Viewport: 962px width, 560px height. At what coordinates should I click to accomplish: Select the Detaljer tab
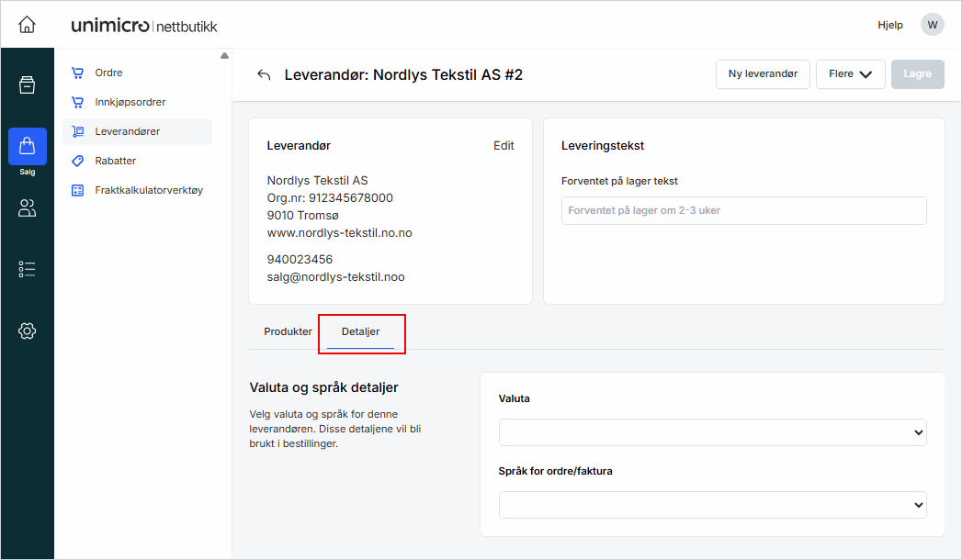coord(360,331)
